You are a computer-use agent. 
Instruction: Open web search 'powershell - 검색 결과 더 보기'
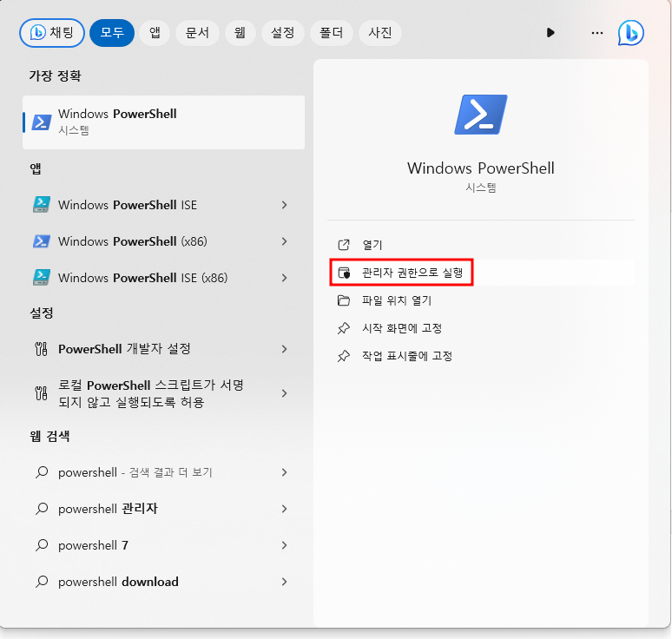coord(164,472)
